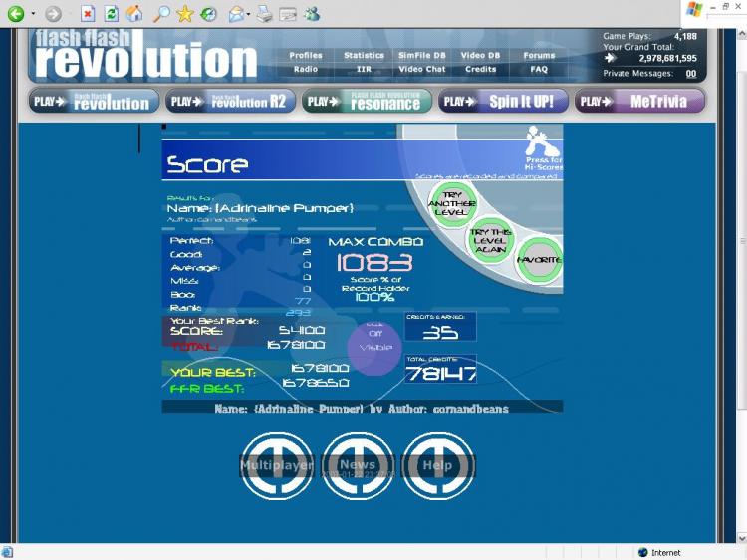Image resolution: width=747 pixels, height=560 pixels.
Task: Click the Play MeTrivia button
Action: (x=639, y=101)
